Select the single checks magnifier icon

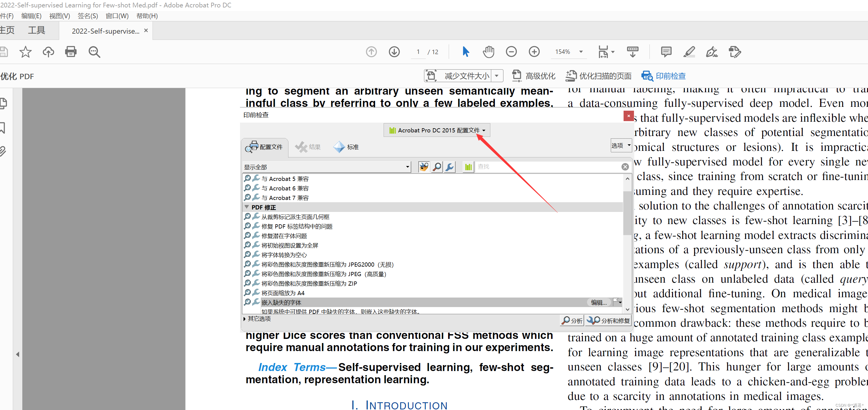click(x=437, y=167)
